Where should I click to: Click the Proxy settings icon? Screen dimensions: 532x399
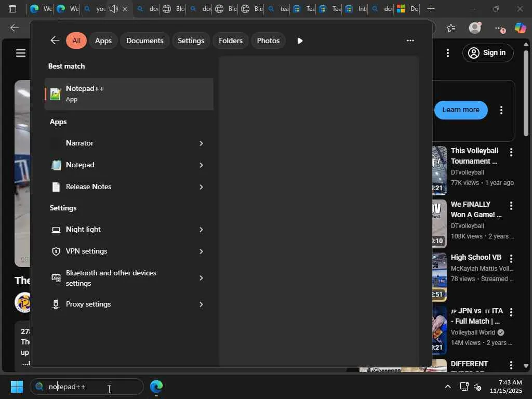coord(56,304)
